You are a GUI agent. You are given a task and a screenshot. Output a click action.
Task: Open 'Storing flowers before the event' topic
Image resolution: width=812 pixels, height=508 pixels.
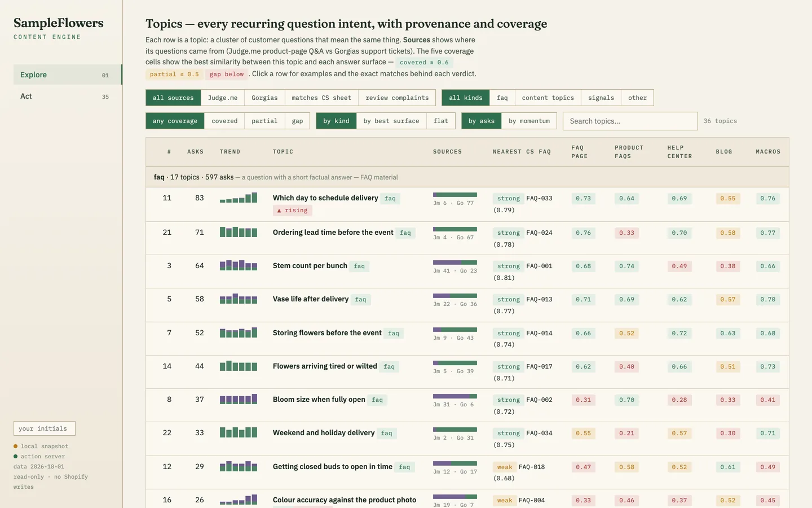coord(327,332)
